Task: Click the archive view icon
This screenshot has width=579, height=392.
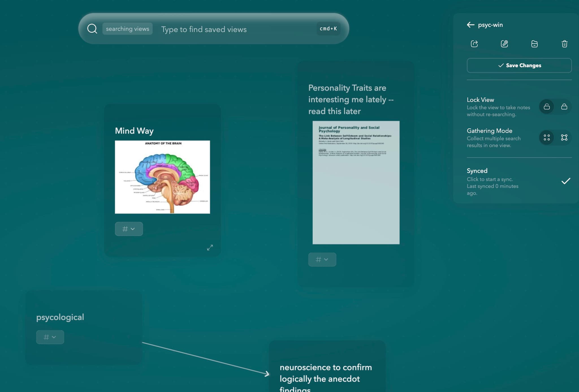Action: coord(534,44)
